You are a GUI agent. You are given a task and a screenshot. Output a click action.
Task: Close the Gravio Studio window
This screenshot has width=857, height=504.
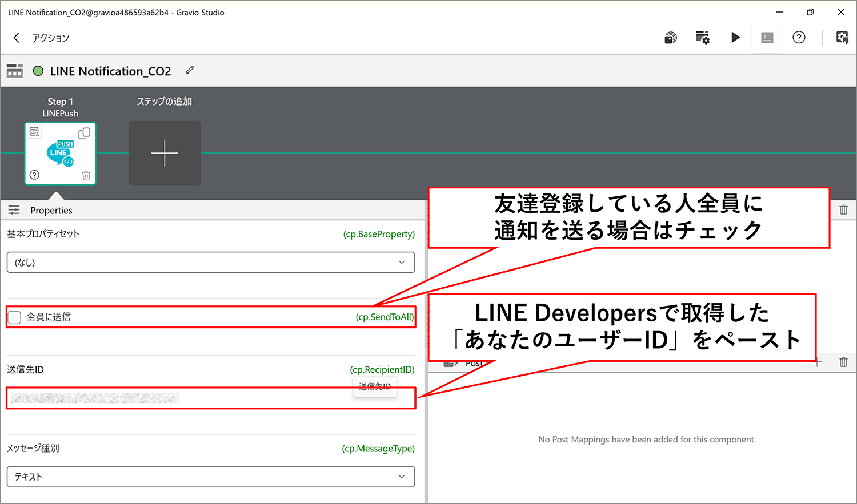(x=841, y=12)
